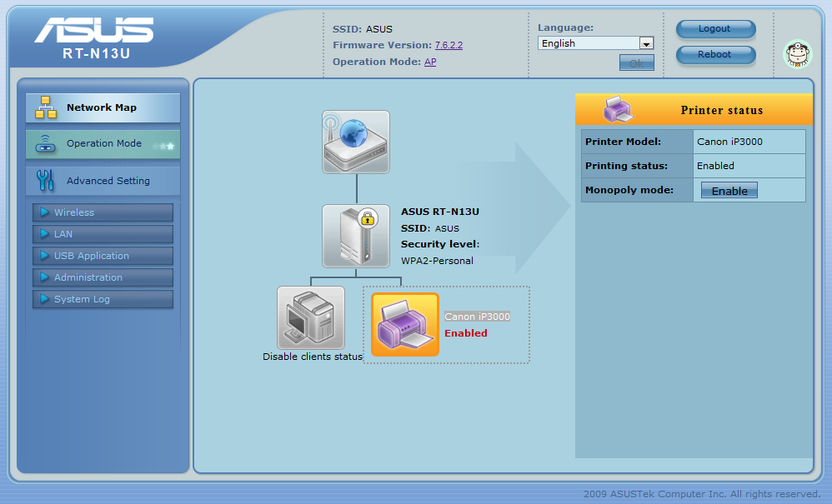Click the ASUS RT-N13U device name
Screen dimensions: 832x504
(440, 212)
